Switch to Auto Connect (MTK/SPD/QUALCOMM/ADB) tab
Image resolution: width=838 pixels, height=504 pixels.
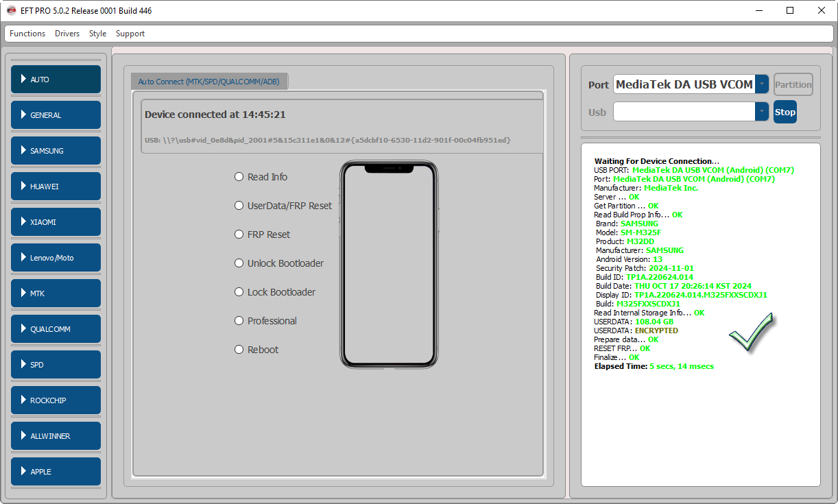[209, 82]
